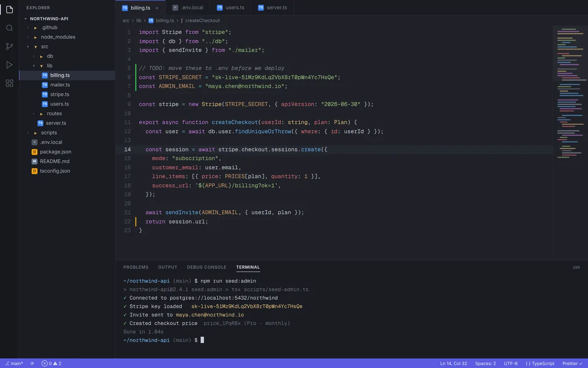Open mailer.ts in the explorer tree
The height and width of the screenshot is (368, 588).
click(67, 85)
